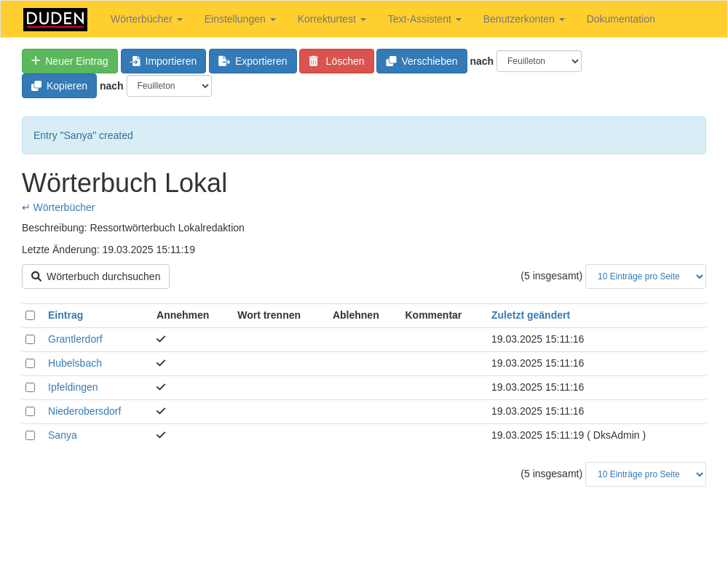Viewport: 728px width, 582px height.
Task: Click the trash icon to Löschen
Action: (x=314, y=61)
